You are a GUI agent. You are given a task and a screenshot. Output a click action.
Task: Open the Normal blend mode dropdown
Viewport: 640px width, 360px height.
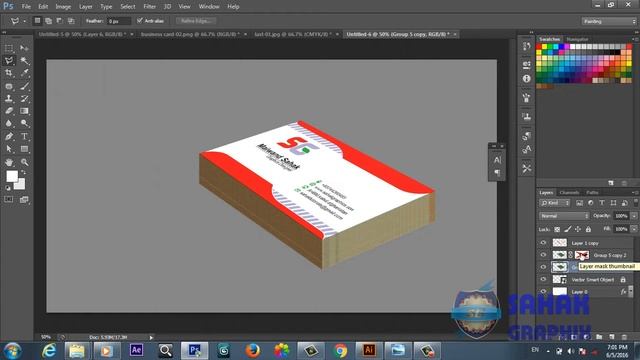click(564, 216)
